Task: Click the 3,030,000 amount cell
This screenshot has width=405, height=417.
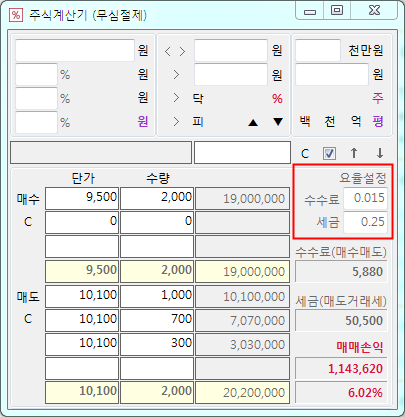Action: pyautogui.click(x=242, y=345)
